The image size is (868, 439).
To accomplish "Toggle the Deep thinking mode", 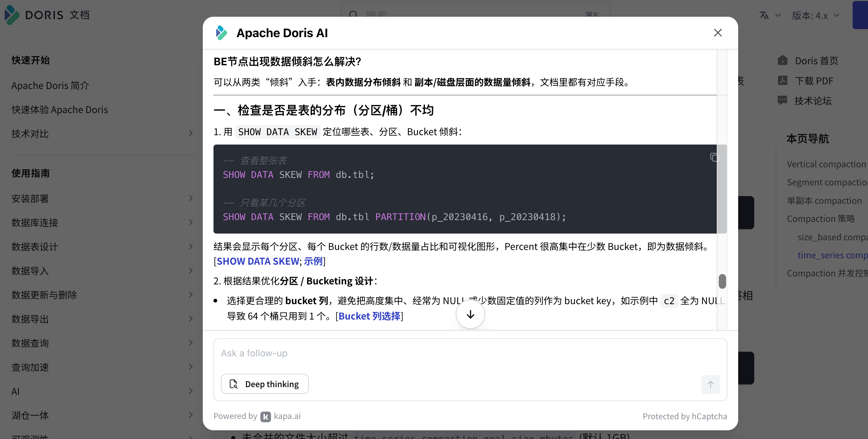I will click(264, 384).
